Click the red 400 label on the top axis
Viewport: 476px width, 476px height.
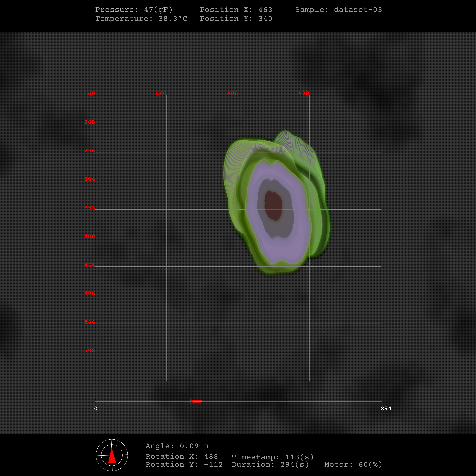point(232,94)
